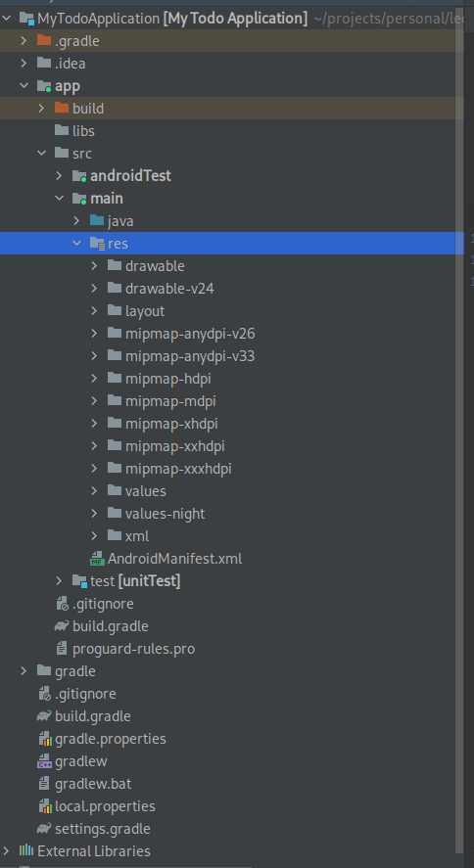The image size is (474, 868).
Task: Select local.properties file name
Action: tap(105, 806)
